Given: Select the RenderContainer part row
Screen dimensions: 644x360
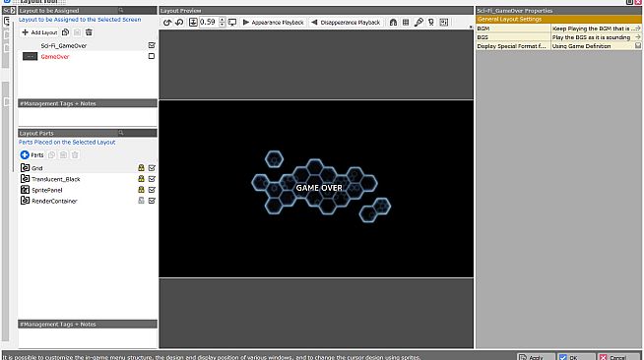Looking at the screenshot, I should tap(88, 201).
